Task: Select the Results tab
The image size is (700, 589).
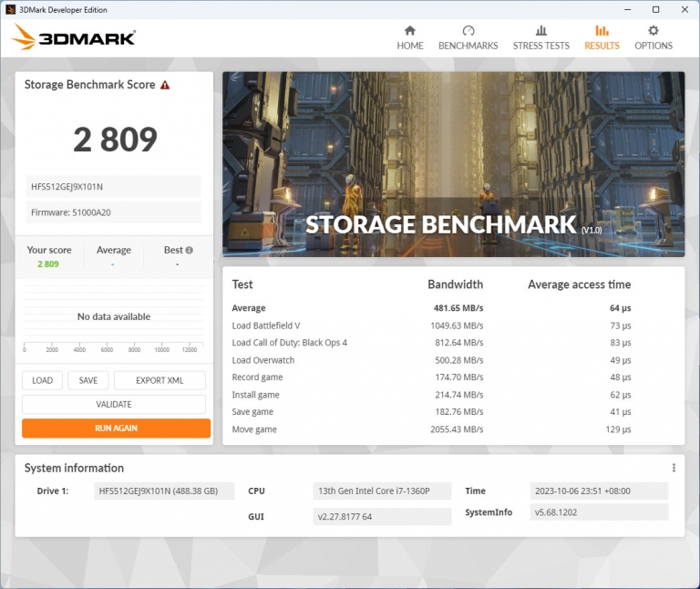Action: [x=602, y=38]
